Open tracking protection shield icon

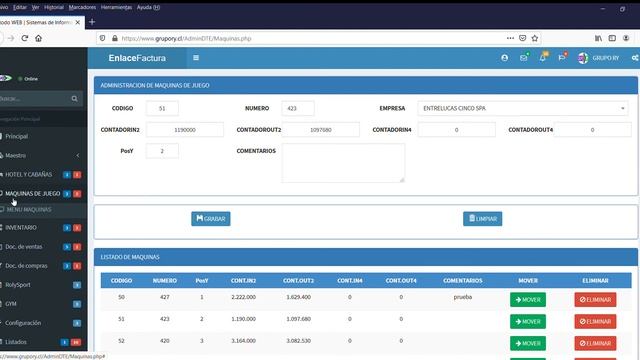(x=102, y=38)
